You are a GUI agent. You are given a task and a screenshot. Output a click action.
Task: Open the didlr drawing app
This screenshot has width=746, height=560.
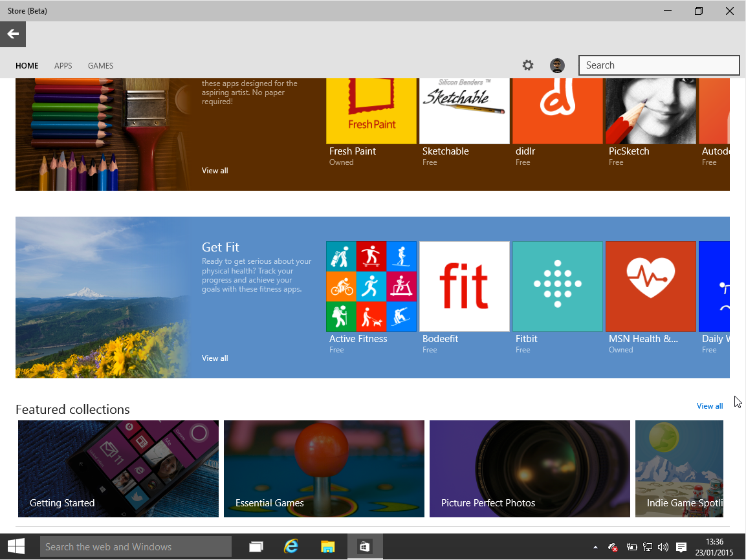click(557, 110)
